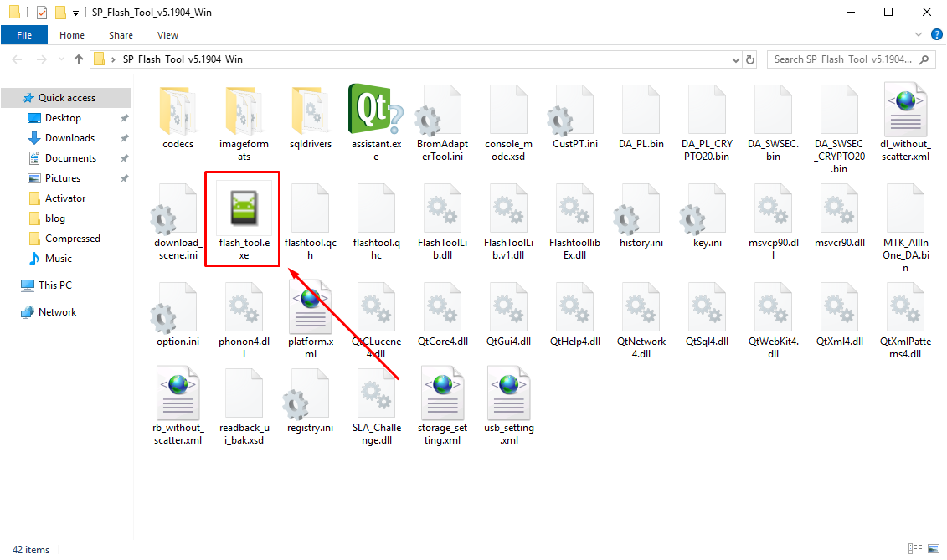Switch to the Home ribbon tab

72,35
